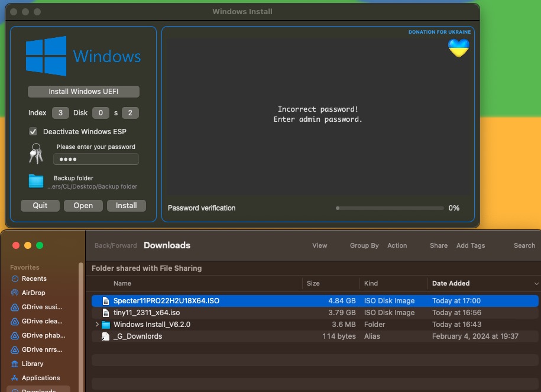Open the Action toolbar menu
Viewport: 541px width, 392px height.
click(x=397, y=245)
